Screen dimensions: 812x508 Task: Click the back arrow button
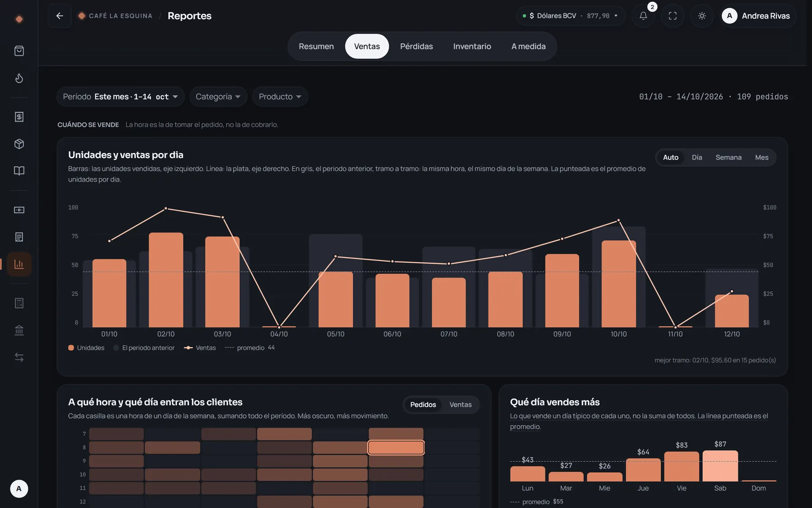pyautogui.click(x=60, y=16)
